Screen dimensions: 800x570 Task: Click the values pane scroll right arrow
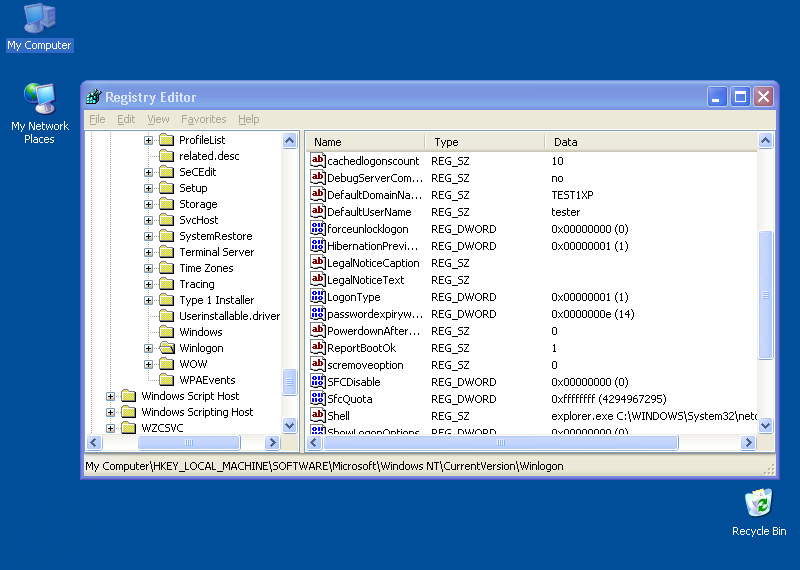click(748, 442)
